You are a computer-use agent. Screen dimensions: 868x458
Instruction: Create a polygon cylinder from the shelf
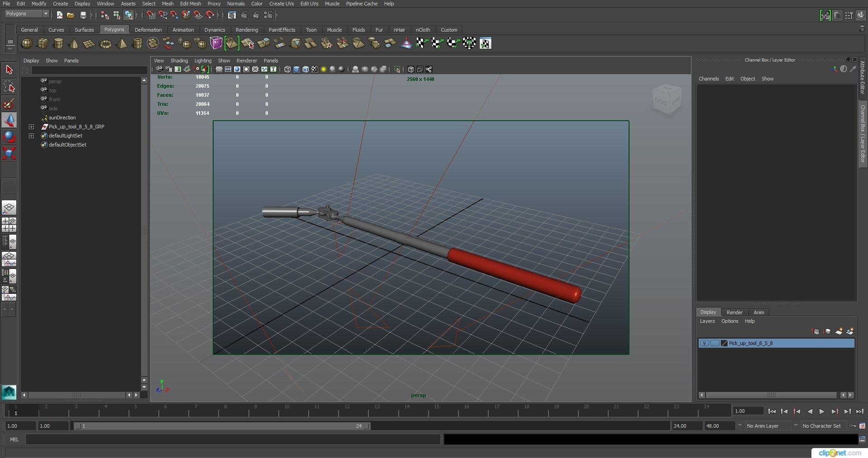coord(58,43)
